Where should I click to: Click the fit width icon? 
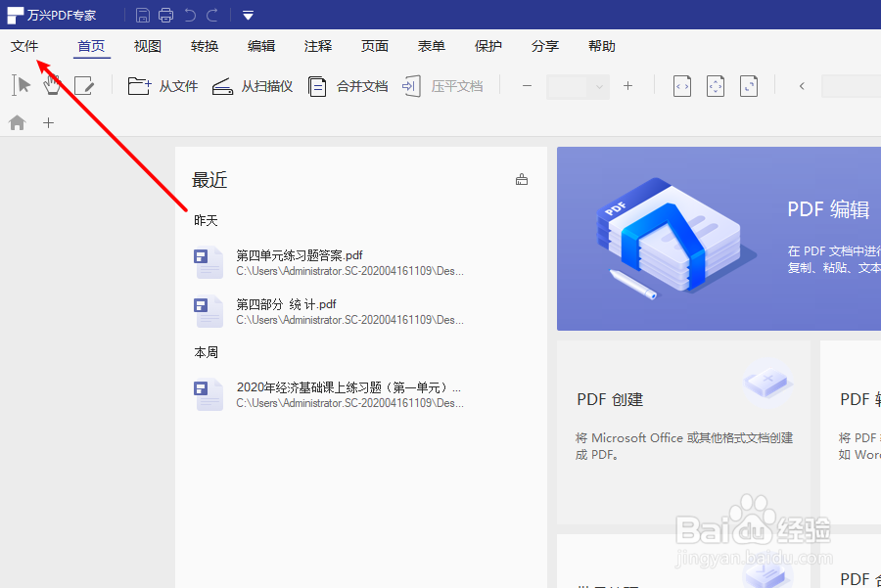[x=682, y=86]
